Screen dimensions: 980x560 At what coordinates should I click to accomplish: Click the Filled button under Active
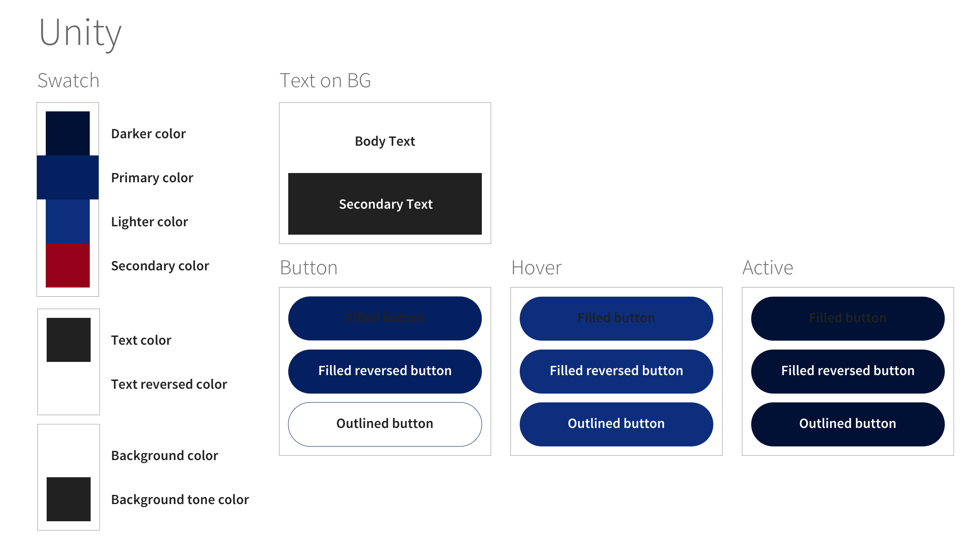tap(848, 318)
